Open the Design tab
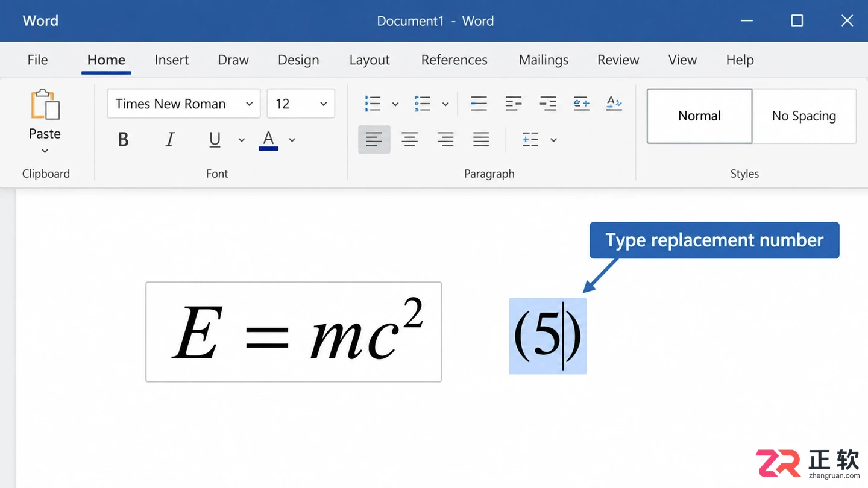868x488 pixels. tap(298, 60)
